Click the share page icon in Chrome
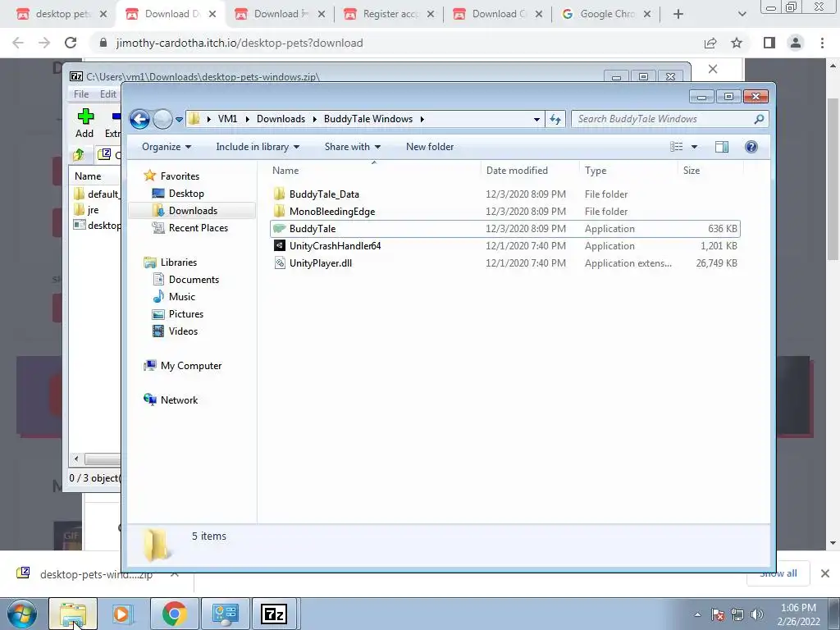This screenshot has height=630, width=840. pos(710,43)
